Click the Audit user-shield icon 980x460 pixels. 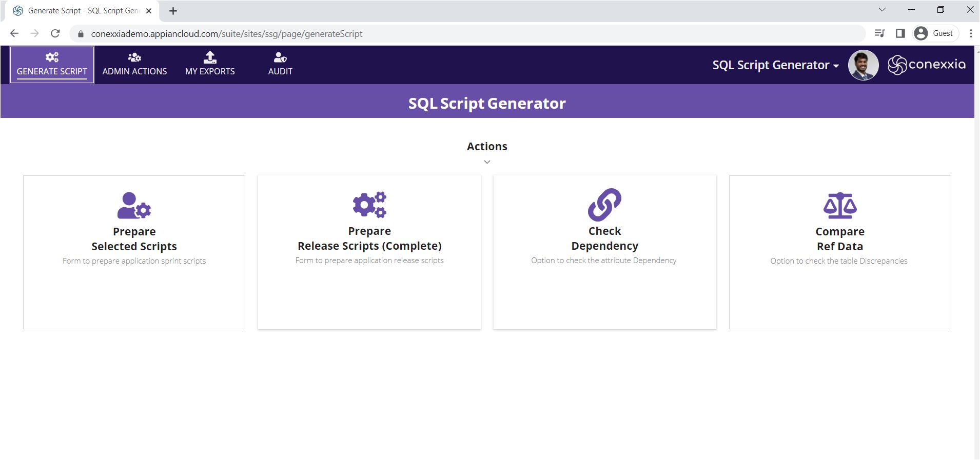pyautogui.click(x=280, y=57)
